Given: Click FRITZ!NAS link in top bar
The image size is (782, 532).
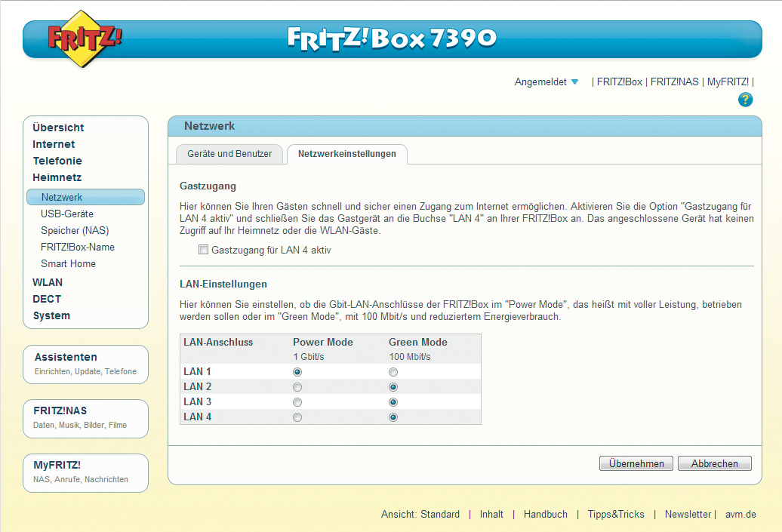Looking at the screenshot, I should [674, 81].
